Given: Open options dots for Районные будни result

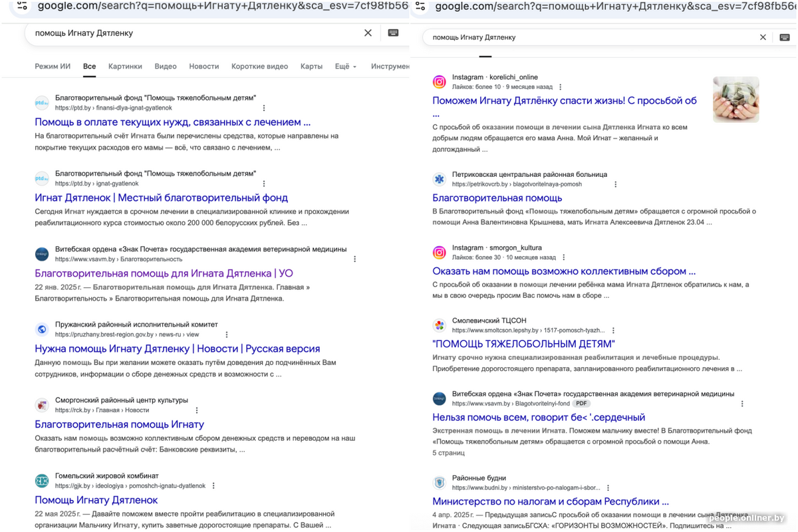Looking at the screenshot, I should pos(608,487).
